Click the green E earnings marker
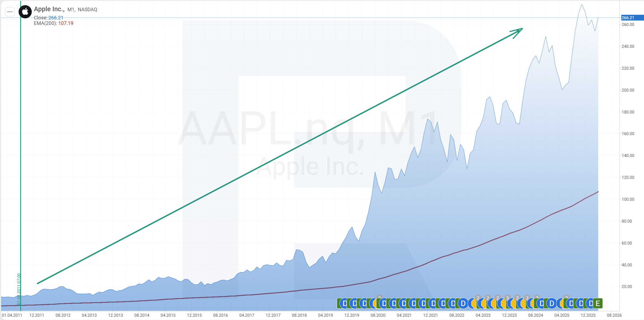 point(598,303)
